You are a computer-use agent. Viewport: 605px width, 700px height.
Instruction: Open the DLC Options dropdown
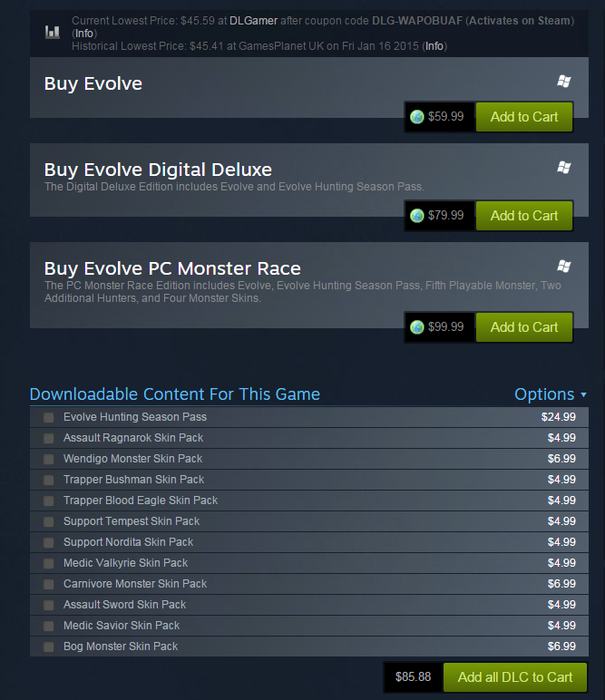coord(550,394)
